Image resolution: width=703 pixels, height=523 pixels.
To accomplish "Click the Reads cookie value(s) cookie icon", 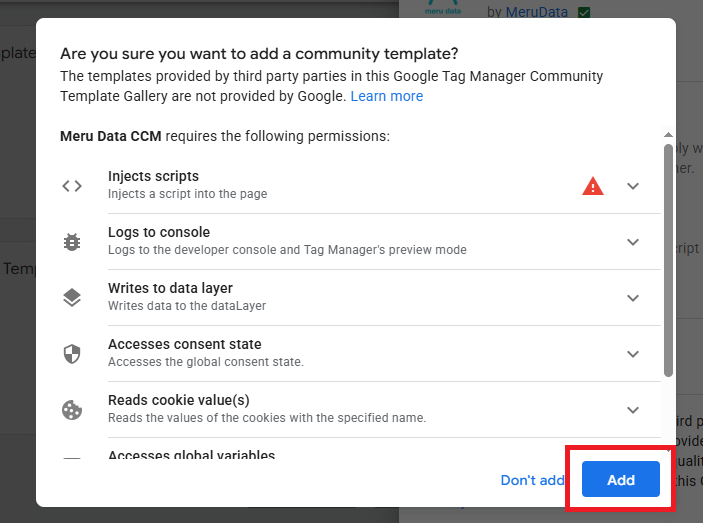I will pos(72,410).
